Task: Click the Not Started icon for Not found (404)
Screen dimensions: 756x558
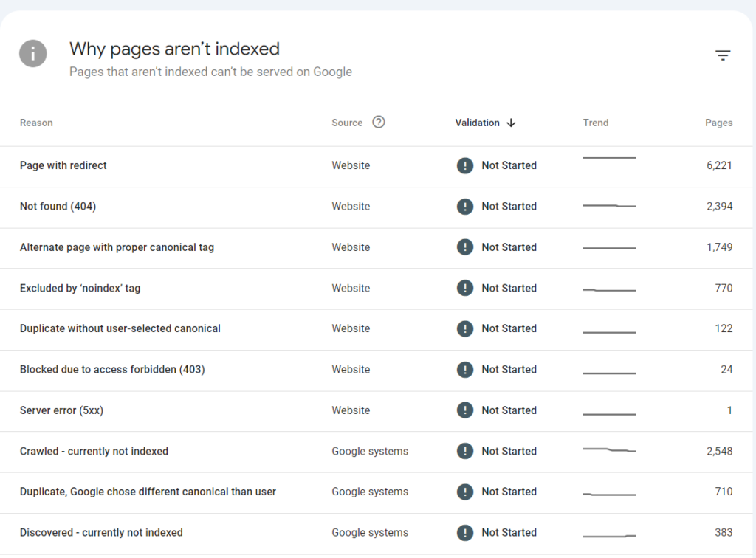Action: 465,206
